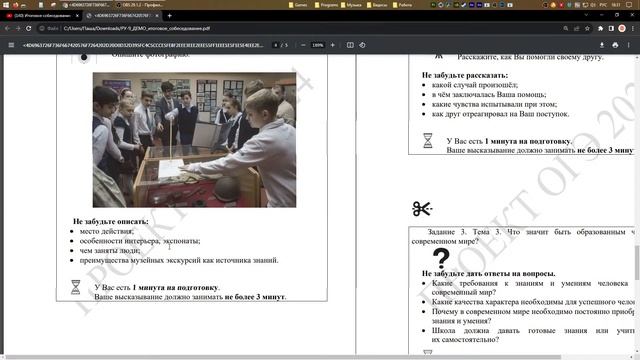Open the Chrome three-dot menu

tap(633, 28)
